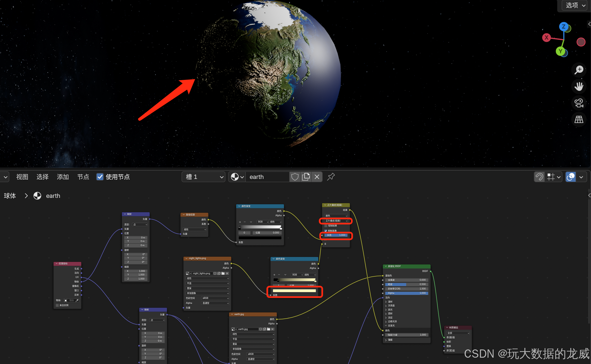This screenshot has height=364, width=591.
Task: Click the zoom viewport magnifier icon
Action: pos(579,70)
